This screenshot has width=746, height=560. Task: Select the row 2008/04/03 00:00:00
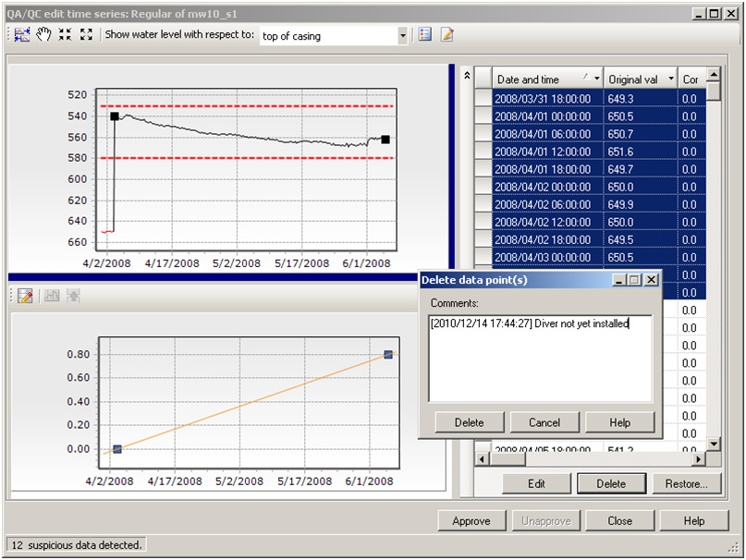pos(591,258)
